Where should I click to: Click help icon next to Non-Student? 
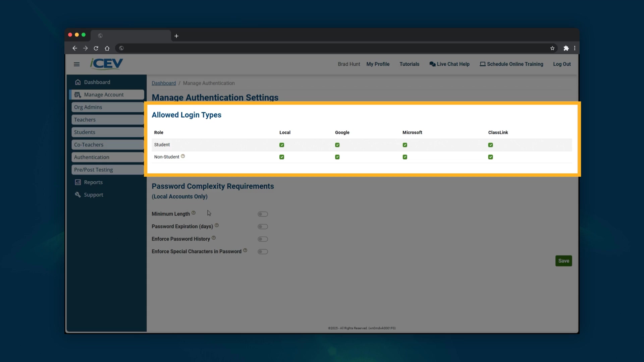coord(183,156)
